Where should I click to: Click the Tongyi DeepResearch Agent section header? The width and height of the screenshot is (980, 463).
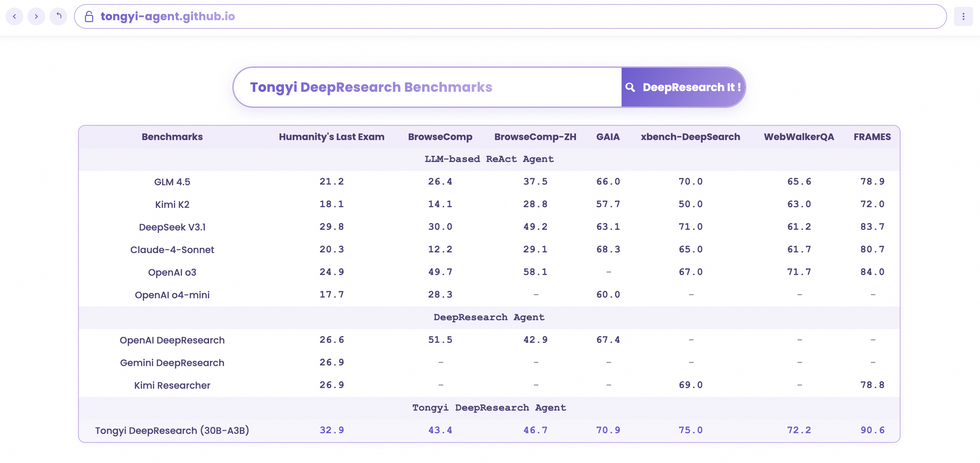click(489, 408)
